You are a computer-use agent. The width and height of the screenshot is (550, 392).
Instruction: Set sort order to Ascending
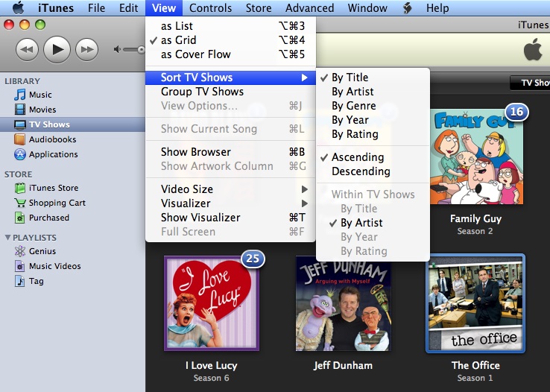click(373, 157)
